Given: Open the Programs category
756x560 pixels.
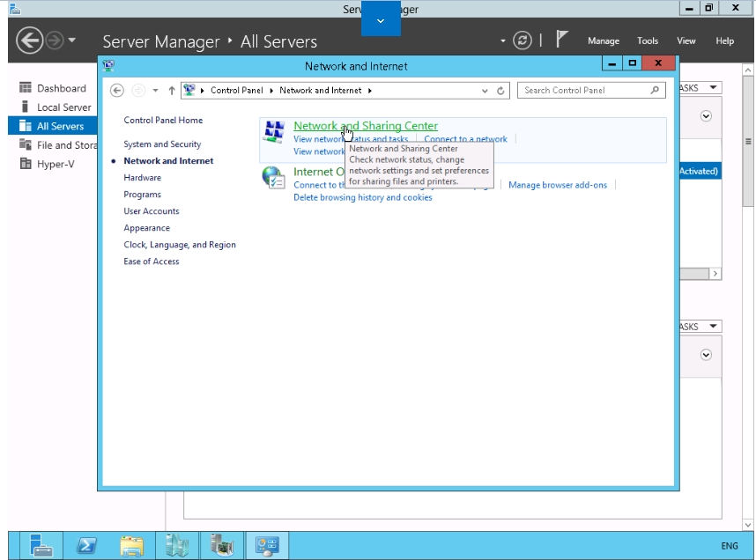Looking at the screenshot, I should 142,195.
